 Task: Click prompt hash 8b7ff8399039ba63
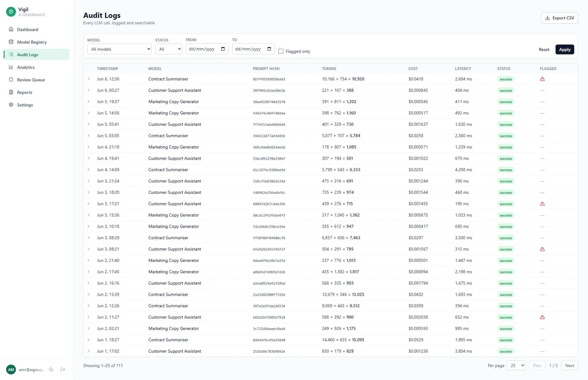[x=269, y=79]
